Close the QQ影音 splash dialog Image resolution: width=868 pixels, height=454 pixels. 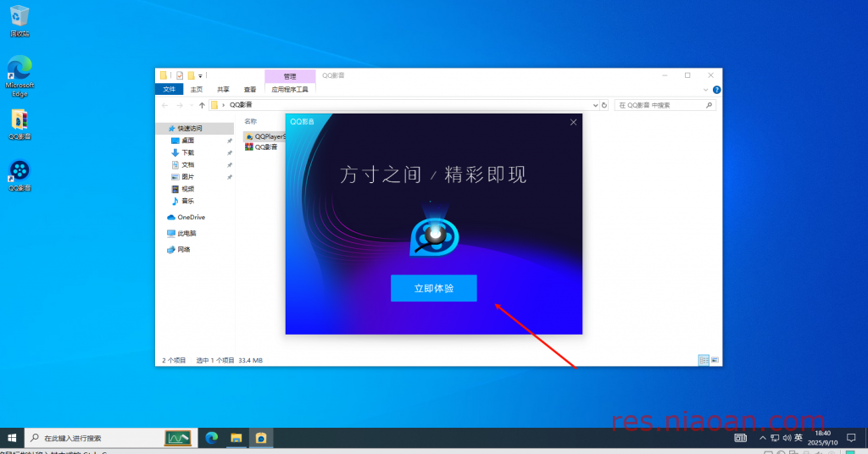click(x=573, y=122)
